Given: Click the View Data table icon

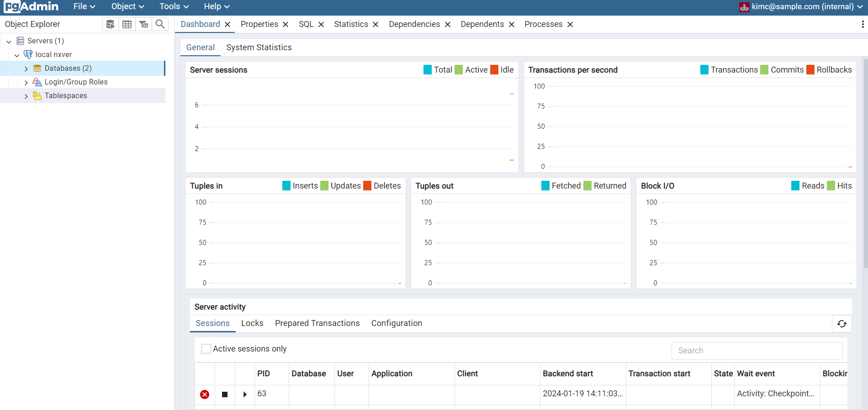Looking at the screenshot, I should pyautogui.click(x=127, y=24).
